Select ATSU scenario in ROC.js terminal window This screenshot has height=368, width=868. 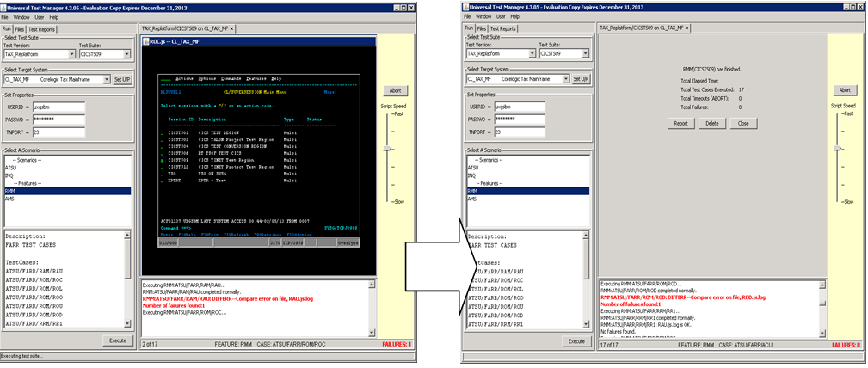pyautogui.click(x=67, y=167)
